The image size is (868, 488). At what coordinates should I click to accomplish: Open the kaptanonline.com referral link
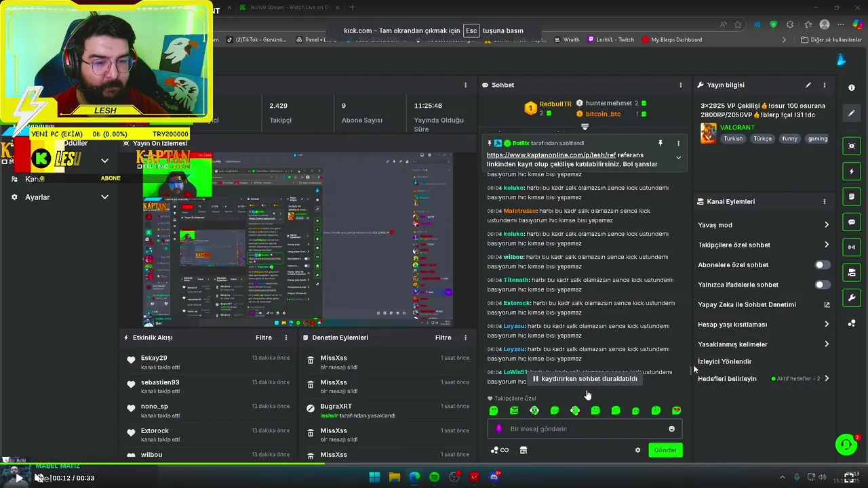coord(551,155)
